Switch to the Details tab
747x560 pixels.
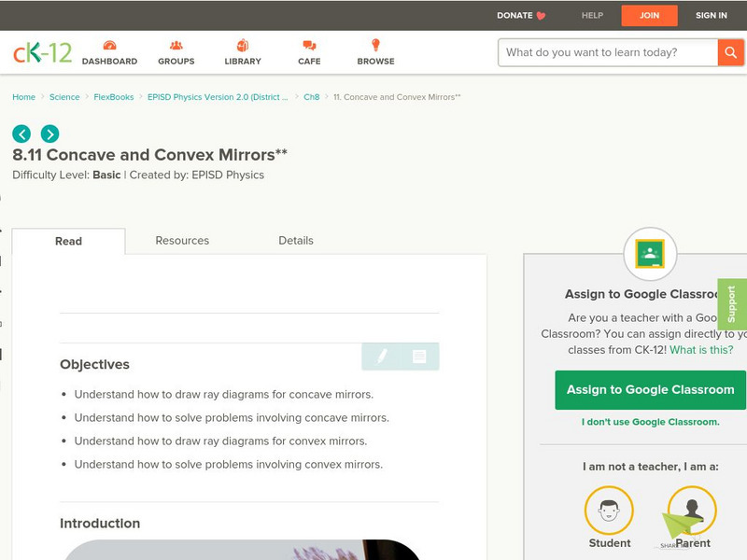(296, 241)
